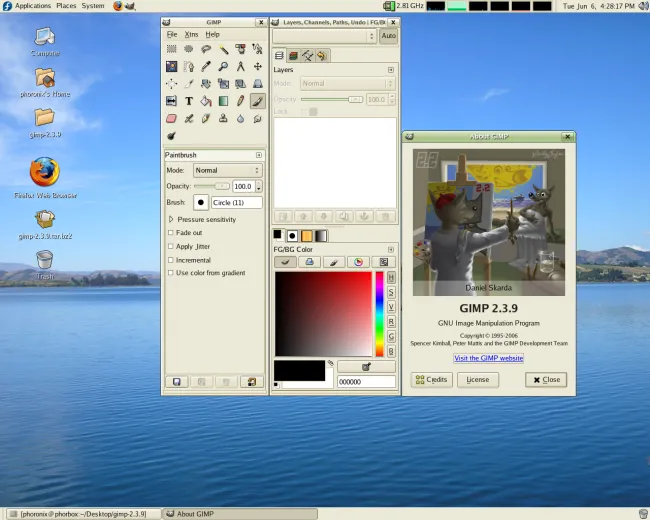Visit the GIMP website link
This screenshot has width=650, height=520.
pyautogui.click(x=488, y=358)
